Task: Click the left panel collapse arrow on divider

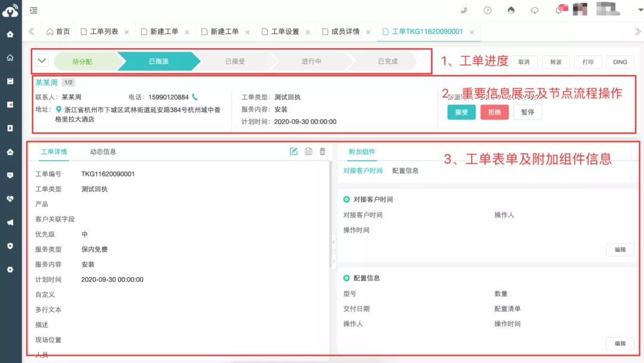Action: (333, 241)
